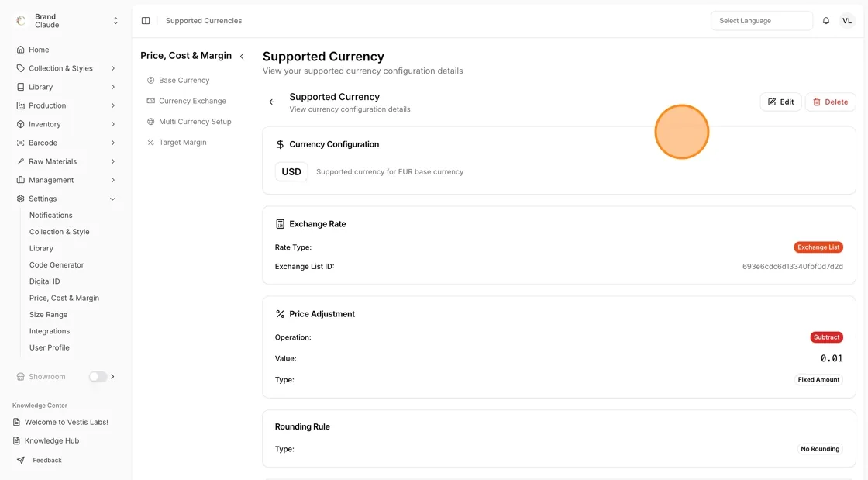Viewport: 868px width, 480px height.
Task: Open User Profile settings
Action: 50,347
